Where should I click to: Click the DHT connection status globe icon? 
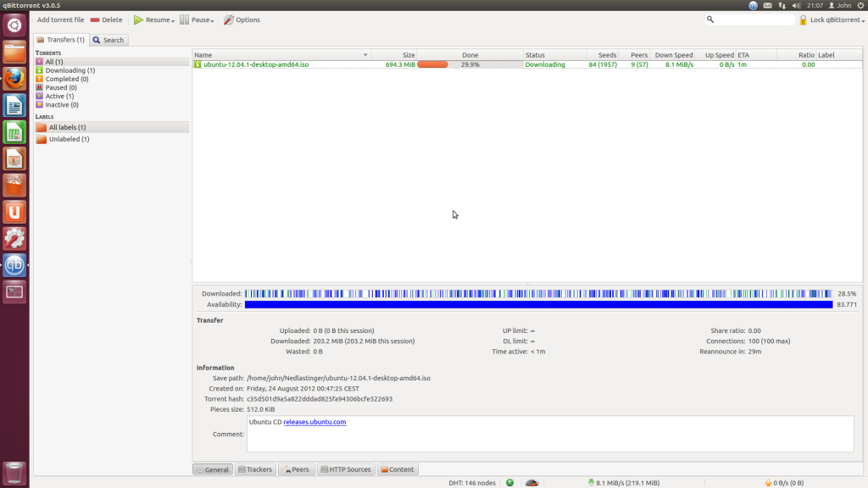[509, 482]
